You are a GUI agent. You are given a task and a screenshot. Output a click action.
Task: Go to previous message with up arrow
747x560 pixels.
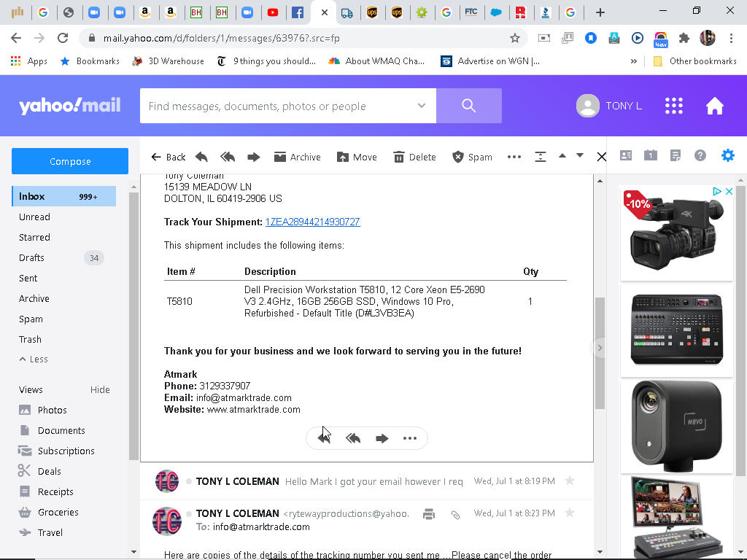562,156
